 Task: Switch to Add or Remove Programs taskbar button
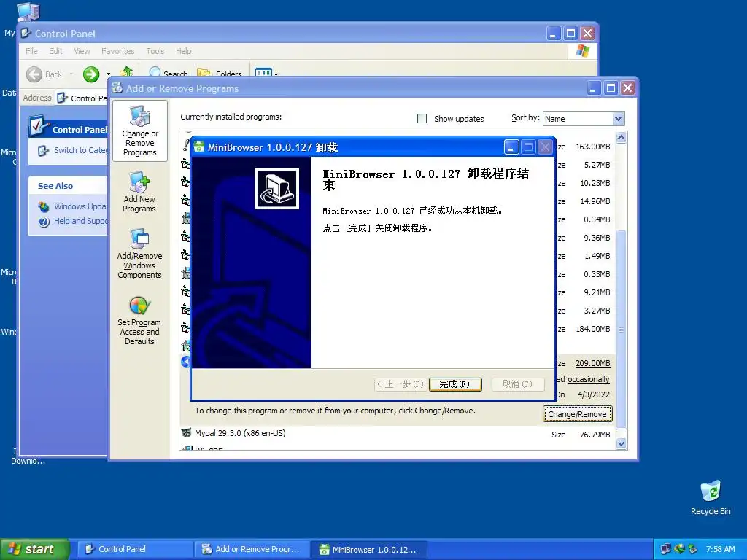[x=252, y=549]
